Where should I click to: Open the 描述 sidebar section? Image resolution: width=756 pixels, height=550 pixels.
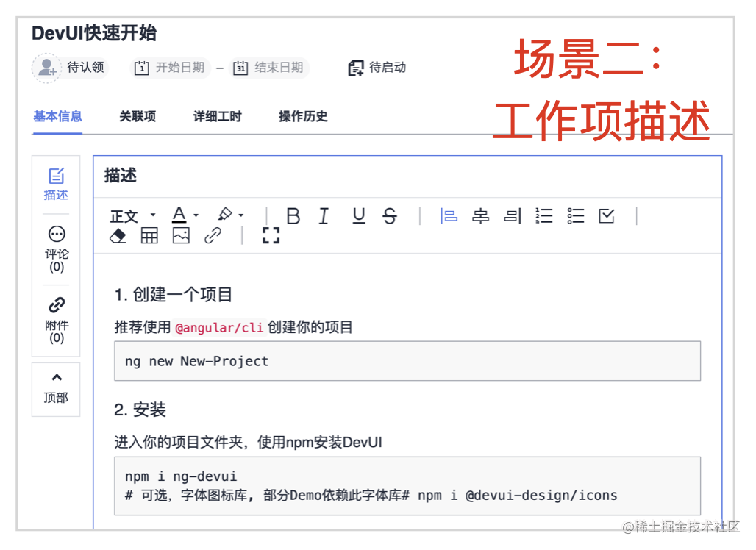pyautogui.click(x=56, y=185)
